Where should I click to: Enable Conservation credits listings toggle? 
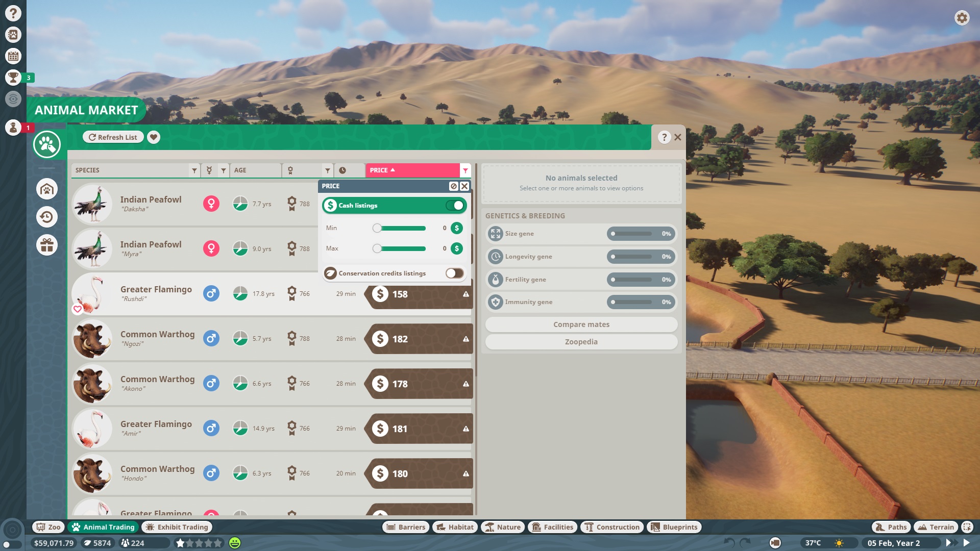tap(455, 273)
